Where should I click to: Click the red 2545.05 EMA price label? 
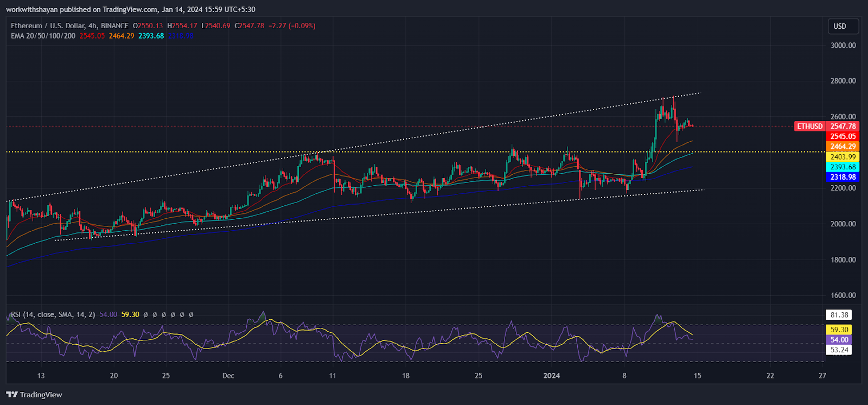click(x=843, y=136)
